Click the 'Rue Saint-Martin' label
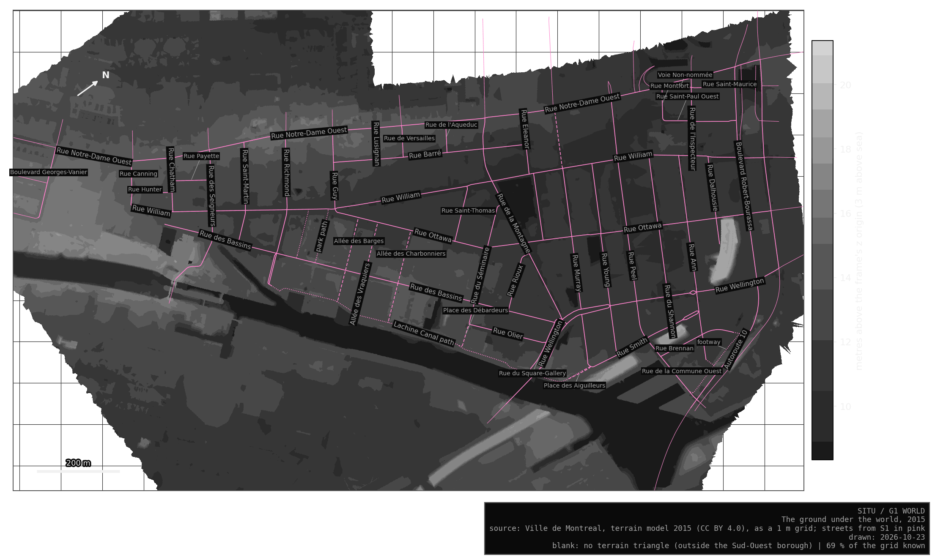Screen dimensions: 935x560 coord(245,177)
